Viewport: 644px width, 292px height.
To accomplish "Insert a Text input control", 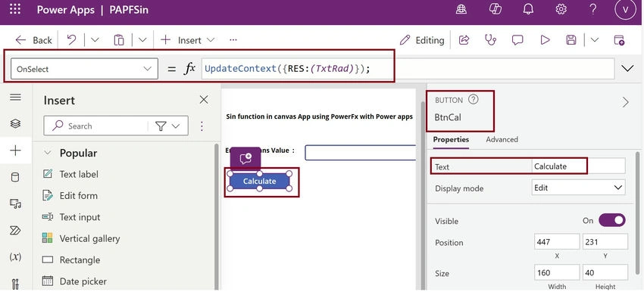I will (x=80, y=217).
